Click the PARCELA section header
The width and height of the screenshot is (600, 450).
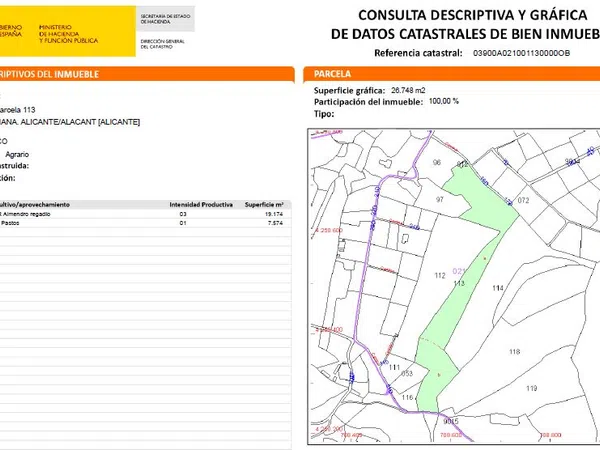331,74
